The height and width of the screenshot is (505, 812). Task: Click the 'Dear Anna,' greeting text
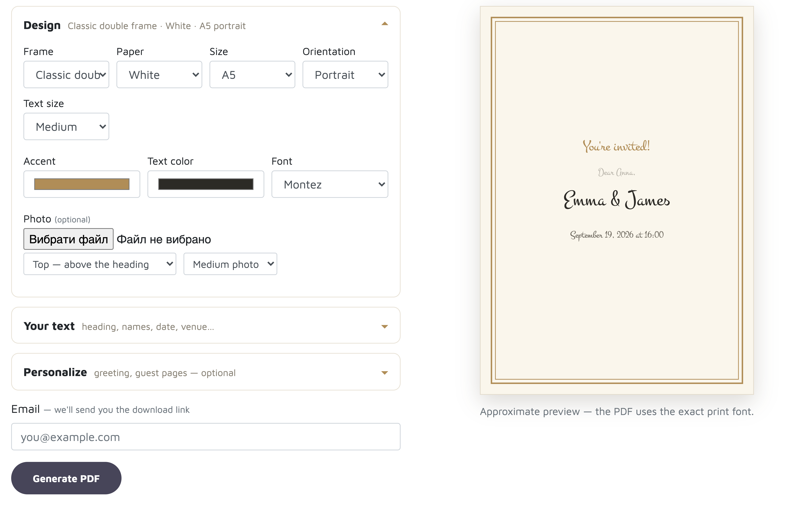(x=616, y=173)
